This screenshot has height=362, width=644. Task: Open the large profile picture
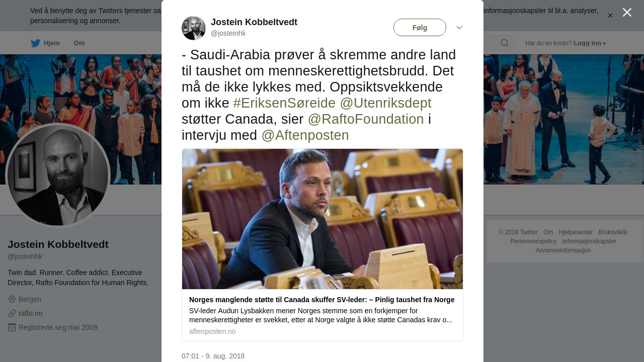point(58,175)
